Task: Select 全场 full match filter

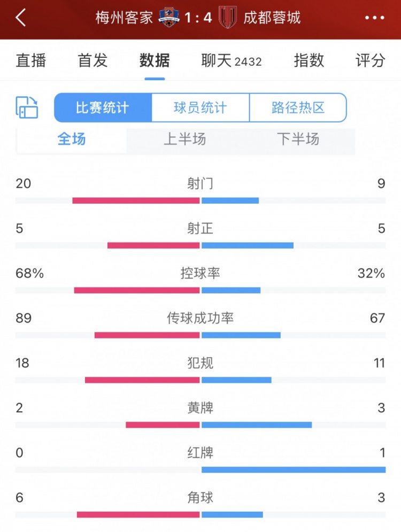Action: (x=72, y=140)
